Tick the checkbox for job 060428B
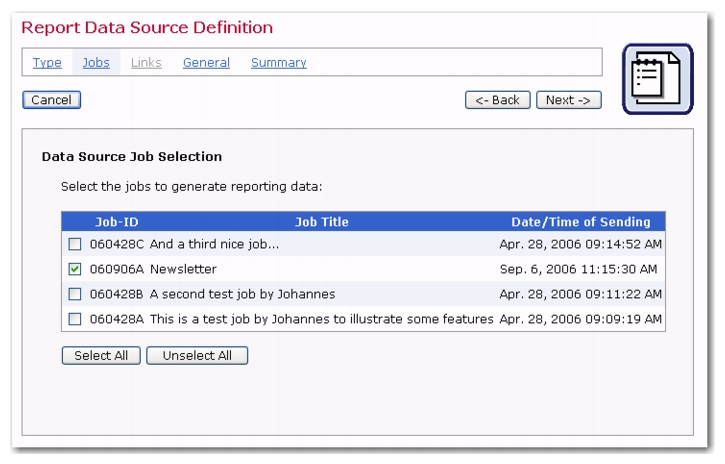This screenshot has width=725, height=464. tap(74, 294)
